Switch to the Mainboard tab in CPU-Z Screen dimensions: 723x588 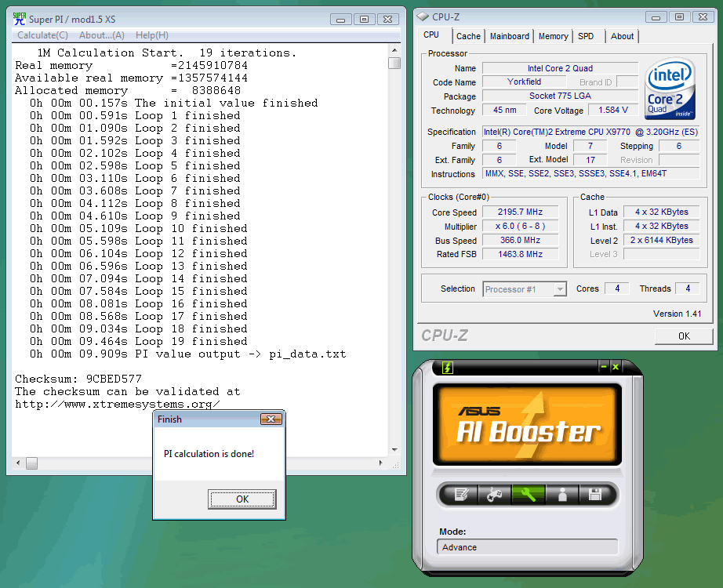pyautogui.click(x=510, y=36)
